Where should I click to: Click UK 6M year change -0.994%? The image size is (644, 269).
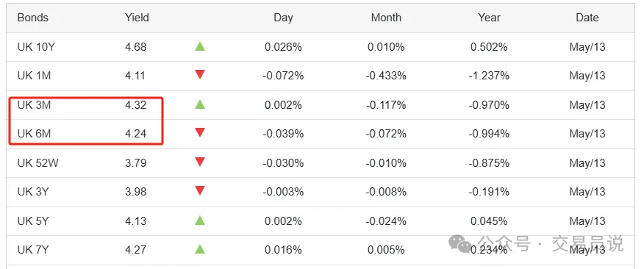tap(489, 134)
